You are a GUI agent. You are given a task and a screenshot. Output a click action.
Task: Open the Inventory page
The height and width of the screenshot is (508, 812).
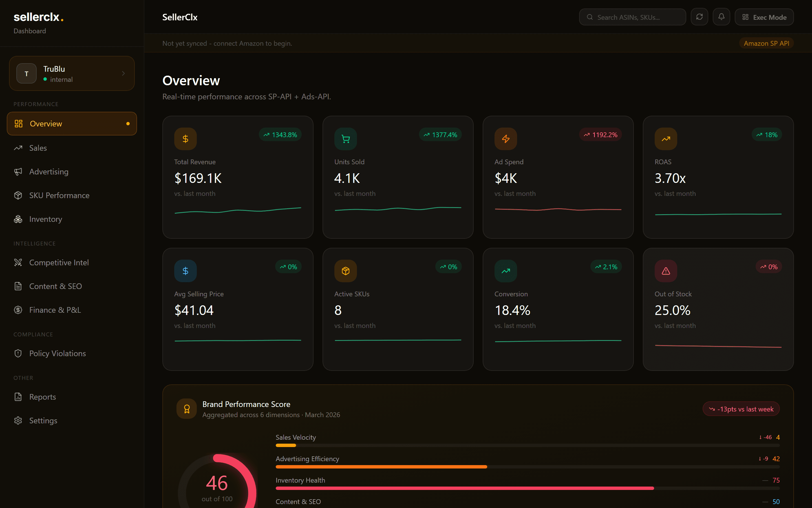coord(72,219)
